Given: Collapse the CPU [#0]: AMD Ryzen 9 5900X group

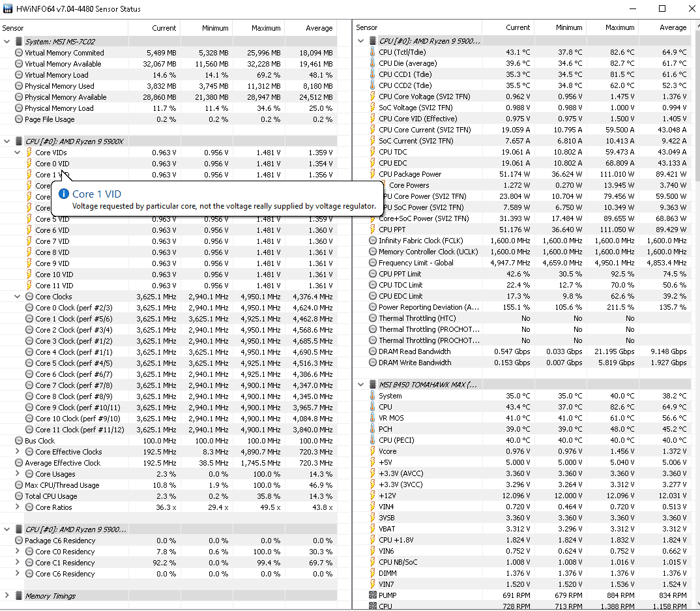Looking at the screenshot, I should click(x=7, y=141).
